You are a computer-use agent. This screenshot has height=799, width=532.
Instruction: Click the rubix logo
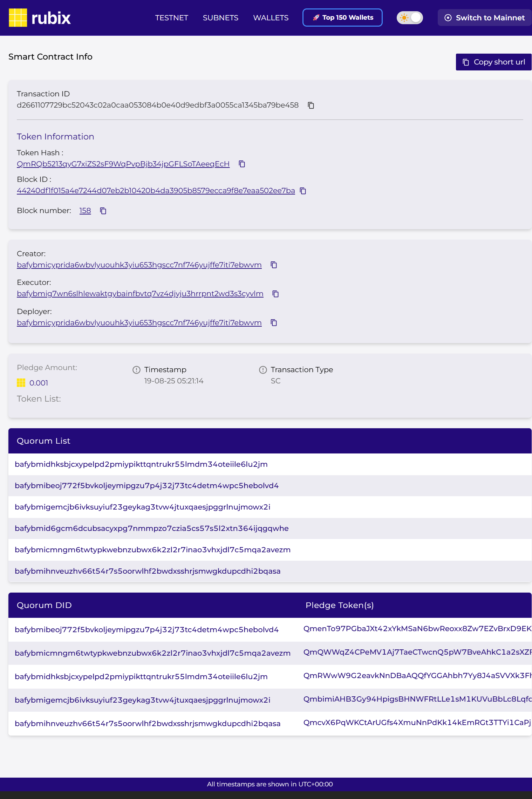(x=40, y=18)
